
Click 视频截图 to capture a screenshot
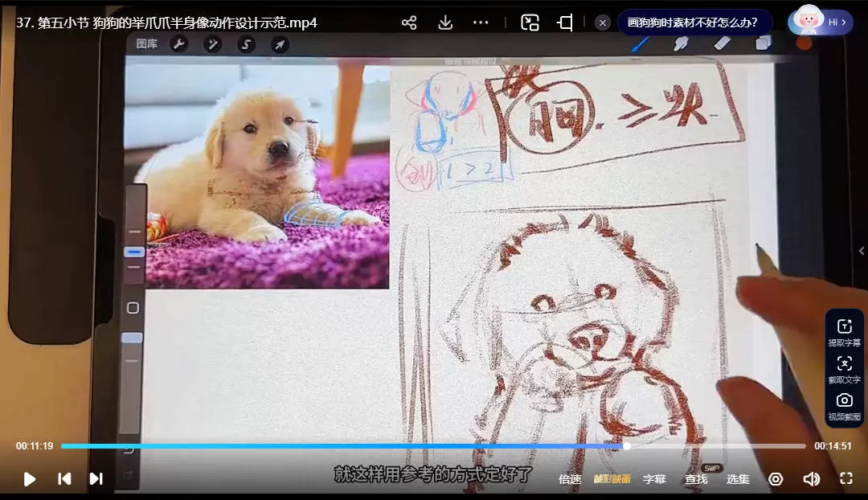pos(845,407)
